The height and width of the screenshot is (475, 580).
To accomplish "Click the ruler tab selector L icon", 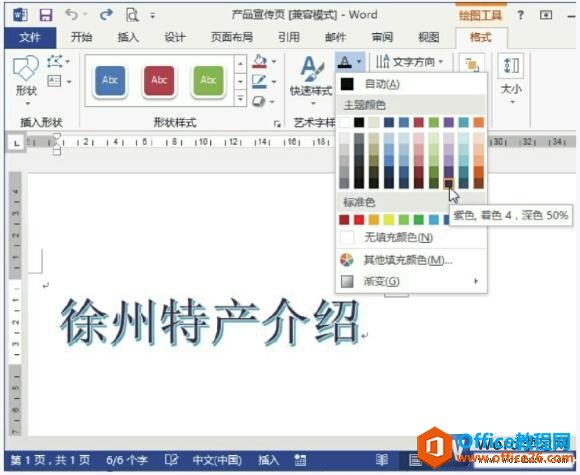I will (x=16, y=143).
